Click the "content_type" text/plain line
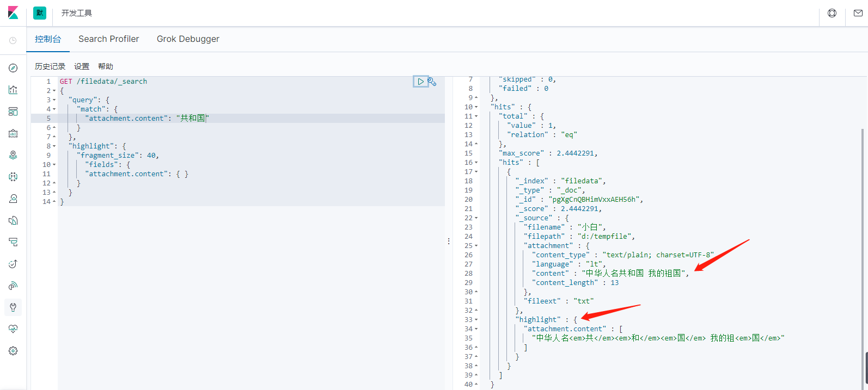The image size is (868, 390). (623, 255)
